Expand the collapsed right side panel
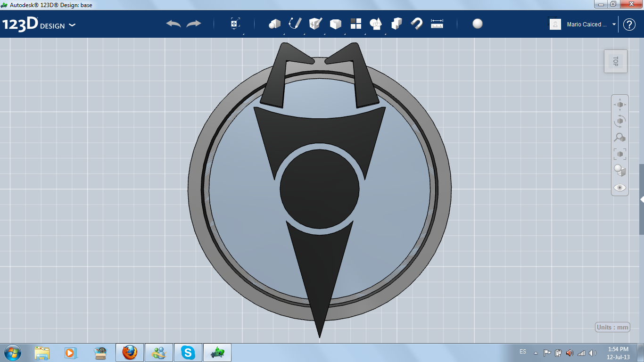Image resolution: width=644 pixels, height=362 pixels. 642,199
